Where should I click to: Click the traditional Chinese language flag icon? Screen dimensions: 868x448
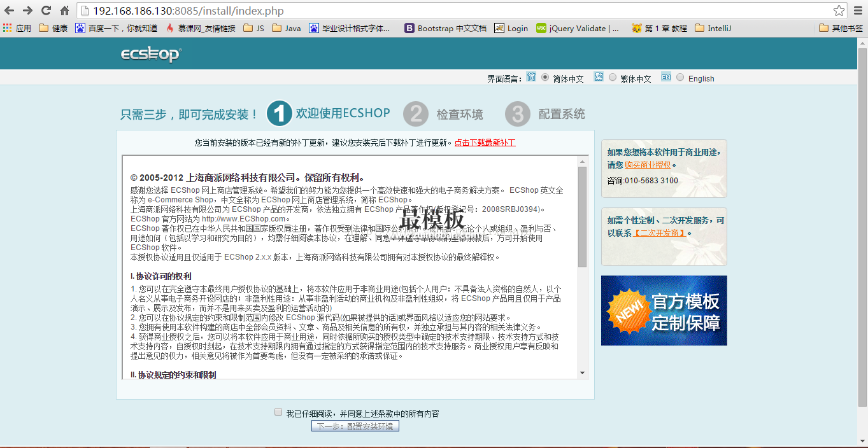pos(599,77)
